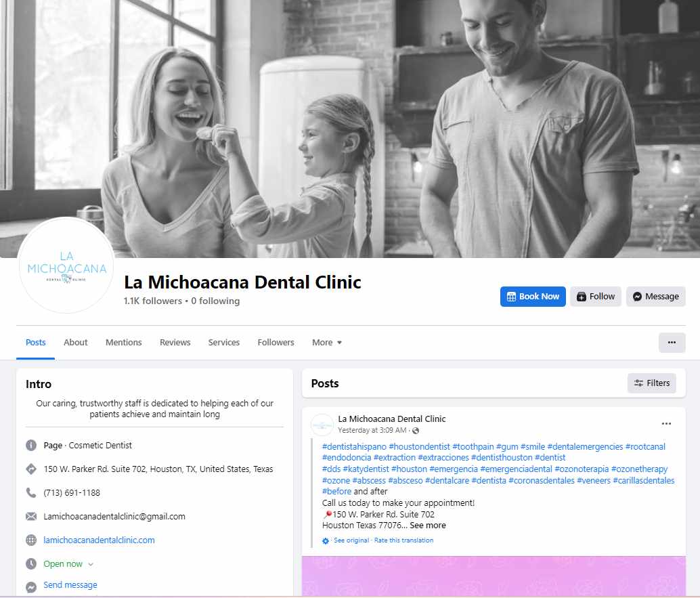Click the Messenger icon beside Send message
The image size is (700, 598).
coord(31,587)
